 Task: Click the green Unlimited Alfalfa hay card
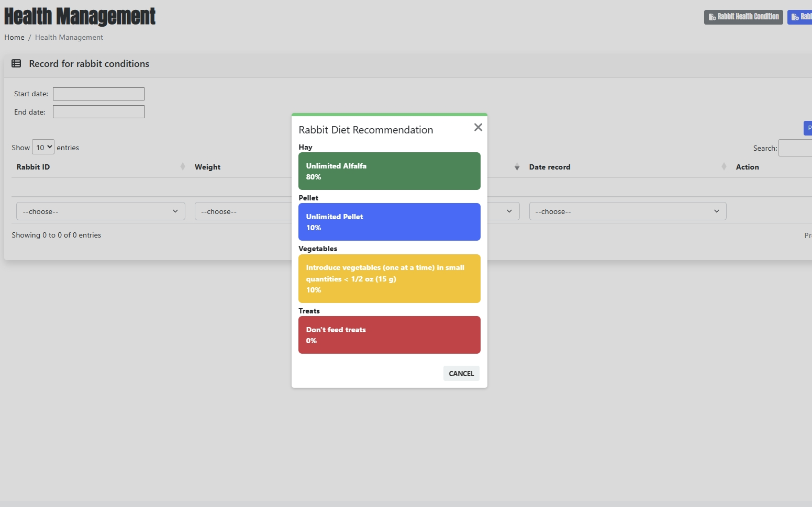[x=389, y=171]
